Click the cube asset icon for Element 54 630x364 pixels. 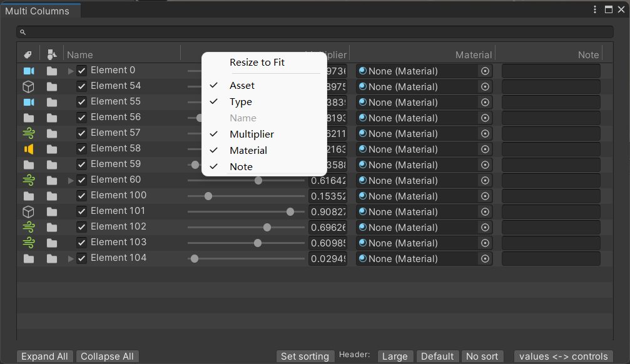tap(29, 87)
